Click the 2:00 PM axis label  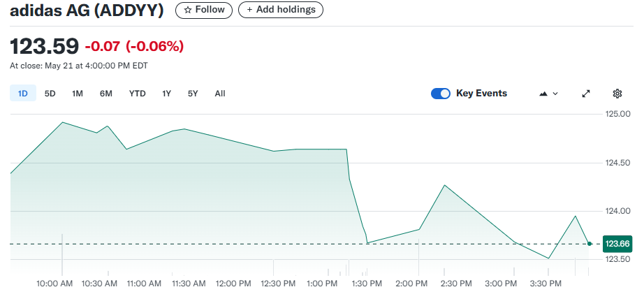[x=411, y=284]
